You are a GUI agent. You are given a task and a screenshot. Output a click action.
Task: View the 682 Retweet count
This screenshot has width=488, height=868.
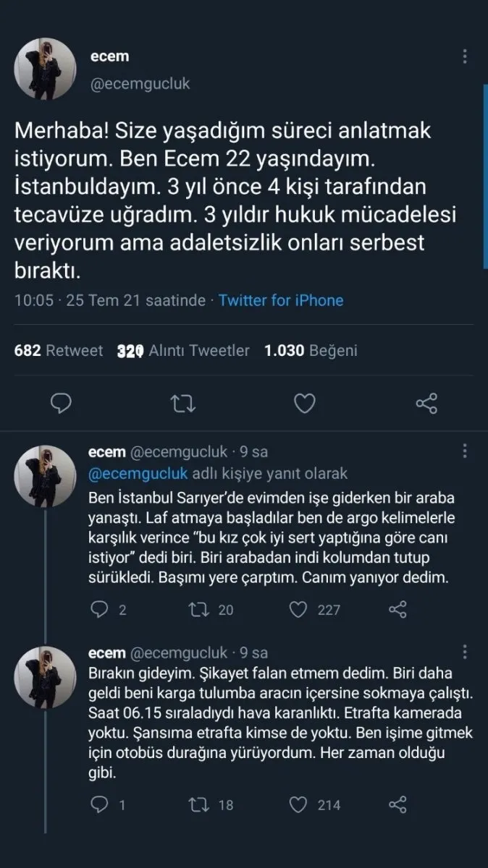pyautogui.click(x=57, y=350)
